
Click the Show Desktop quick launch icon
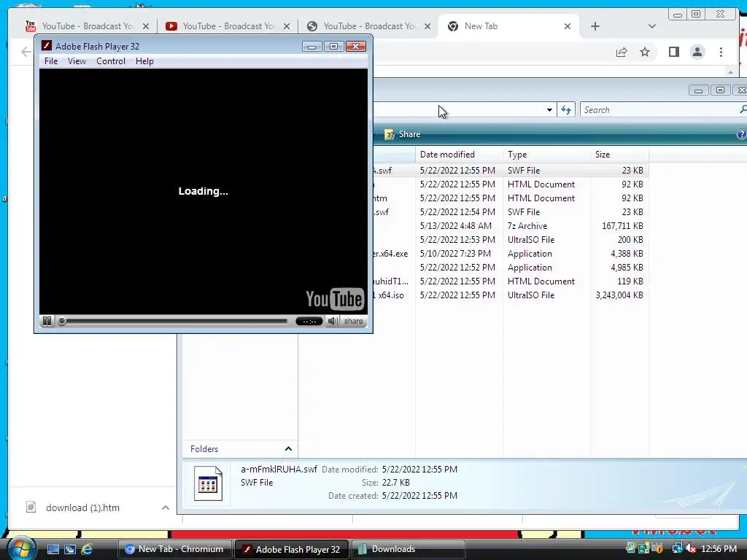pos(53,549)
